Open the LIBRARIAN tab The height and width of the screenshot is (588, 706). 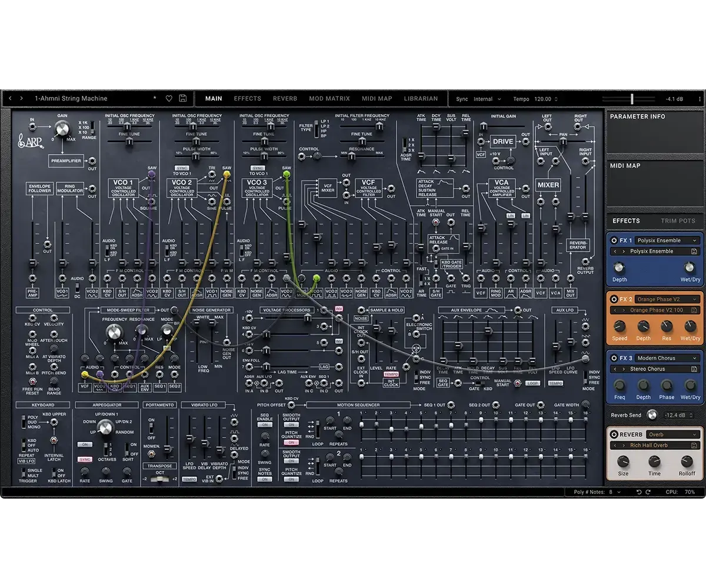pos(421,99)
